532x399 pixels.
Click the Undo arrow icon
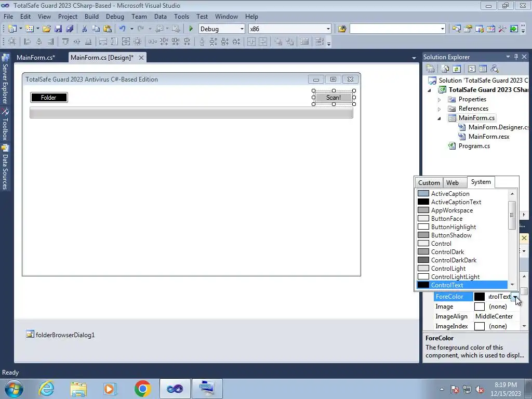click(123, 29)
